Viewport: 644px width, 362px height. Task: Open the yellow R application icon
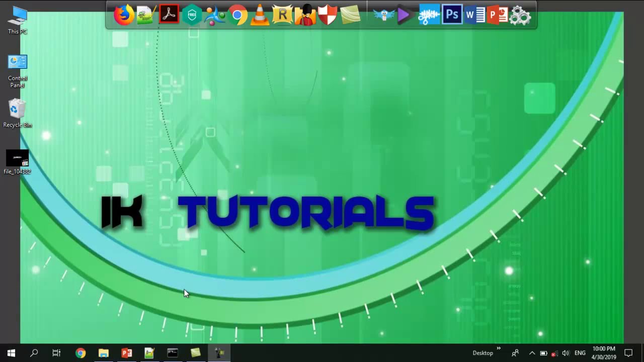[282, 15]
